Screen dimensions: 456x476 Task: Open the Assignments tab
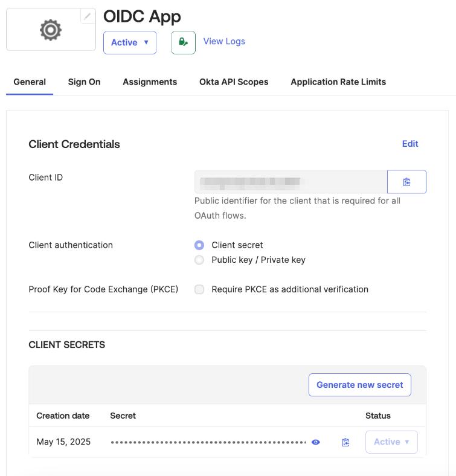tap(150, 82)
